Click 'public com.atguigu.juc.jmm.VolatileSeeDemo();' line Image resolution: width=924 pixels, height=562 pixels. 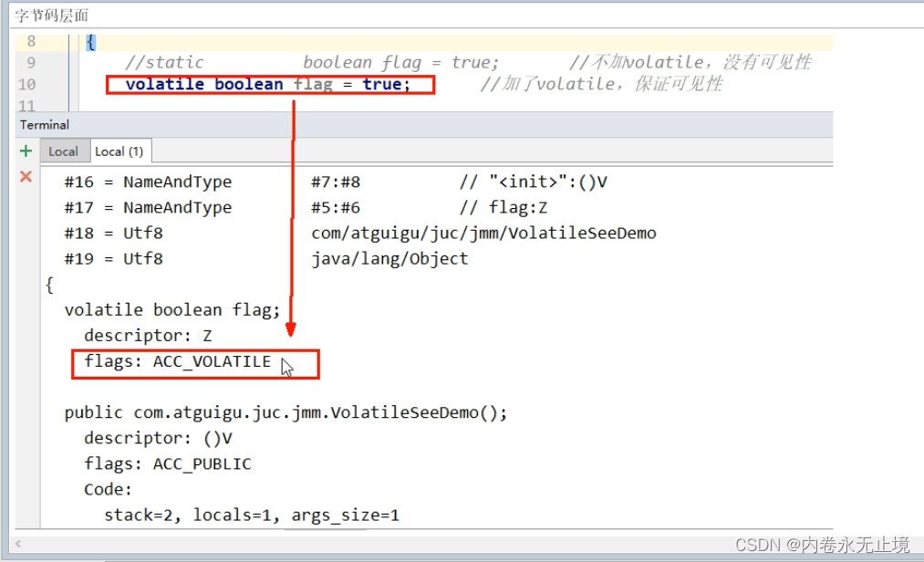coord(286,412)
